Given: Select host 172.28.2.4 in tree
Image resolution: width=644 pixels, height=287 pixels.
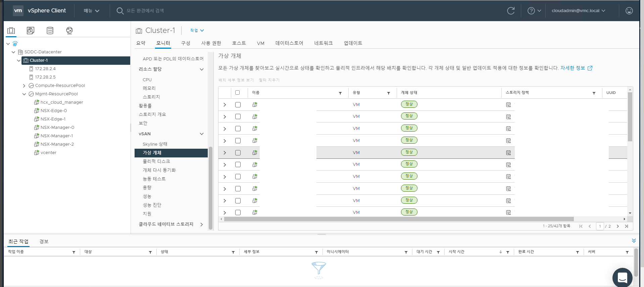Looking at the screenshot, I should [x=45, y=69].
